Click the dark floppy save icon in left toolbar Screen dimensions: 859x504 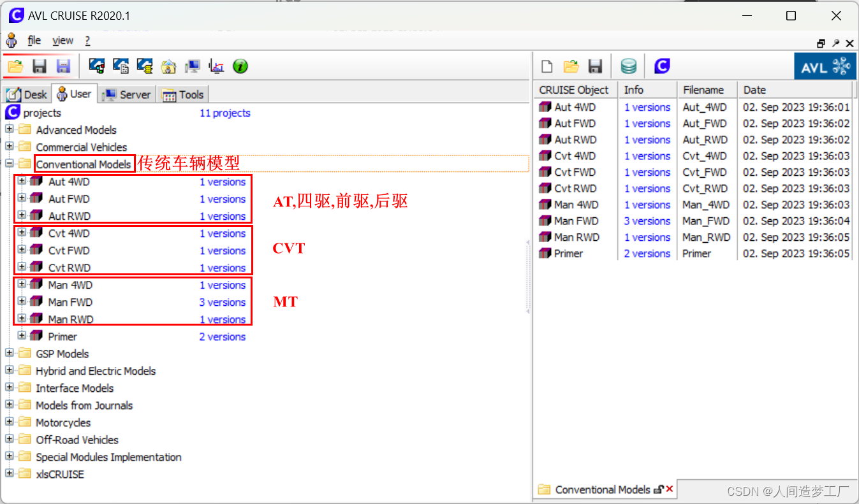pyautogui.click(x=40, y=66)
